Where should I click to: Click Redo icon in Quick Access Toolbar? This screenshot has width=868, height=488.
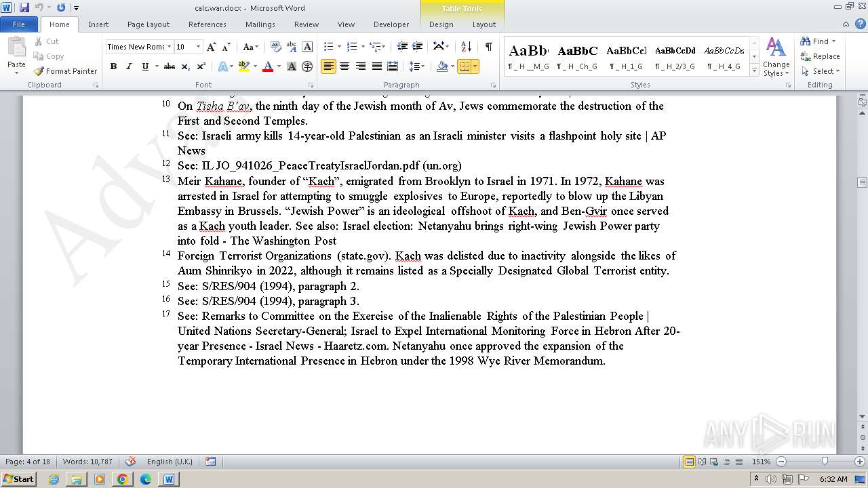(61, 7)
